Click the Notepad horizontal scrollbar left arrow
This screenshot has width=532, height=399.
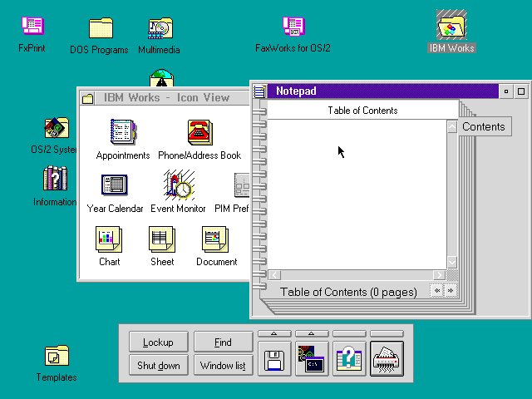point(274,275)
